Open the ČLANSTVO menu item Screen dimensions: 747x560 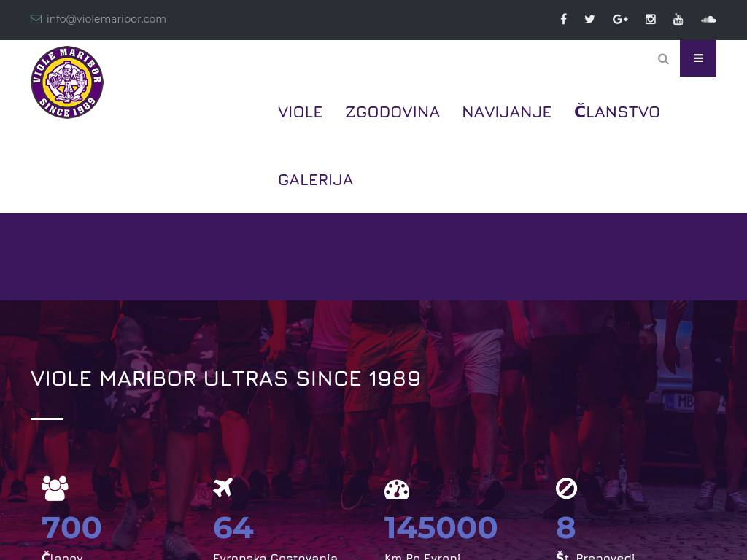pyautogui.click(x=617, y=111)
